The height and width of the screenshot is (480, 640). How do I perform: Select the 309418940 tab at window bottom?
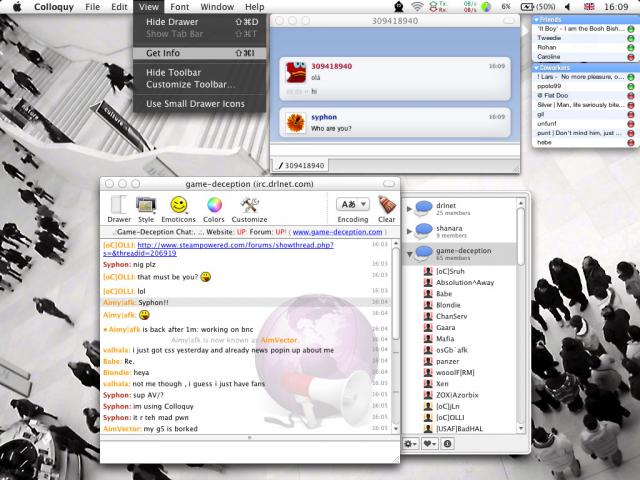(x=300, y=165)
